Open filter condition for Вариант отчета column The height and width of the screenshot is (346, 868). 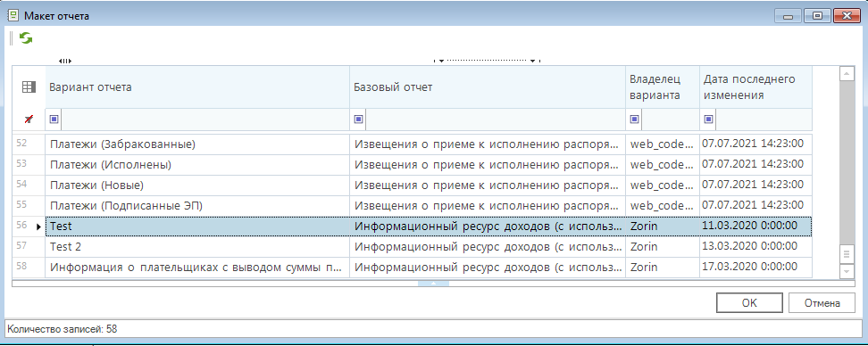54,119
